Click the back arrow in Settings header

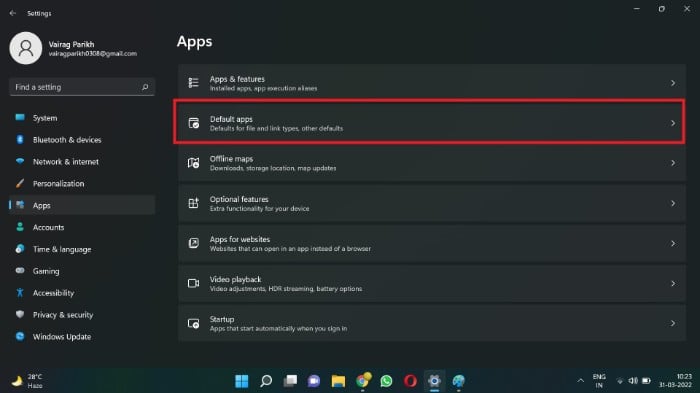[x=12, y=13]
